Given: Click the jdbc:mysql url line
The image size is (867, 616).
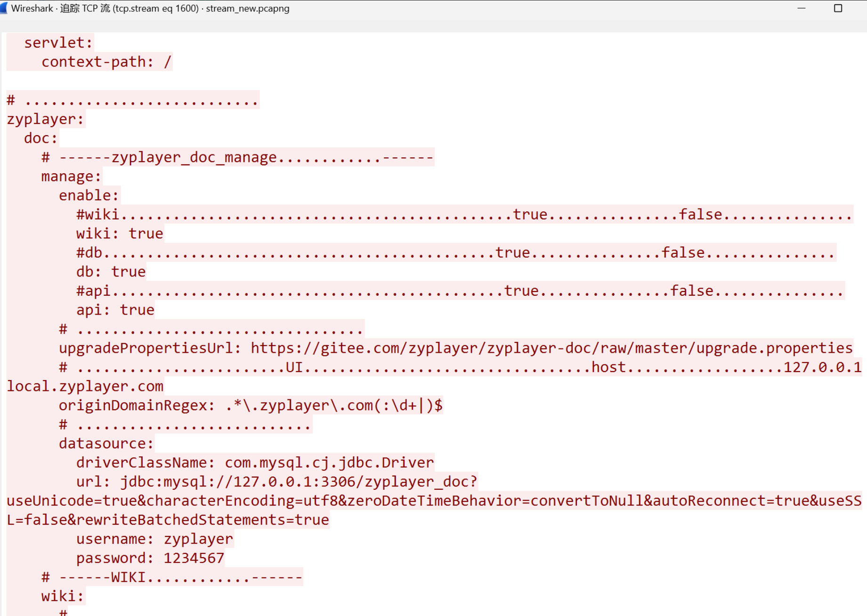Looking at the screenshot, I should [x=277, y=482].
